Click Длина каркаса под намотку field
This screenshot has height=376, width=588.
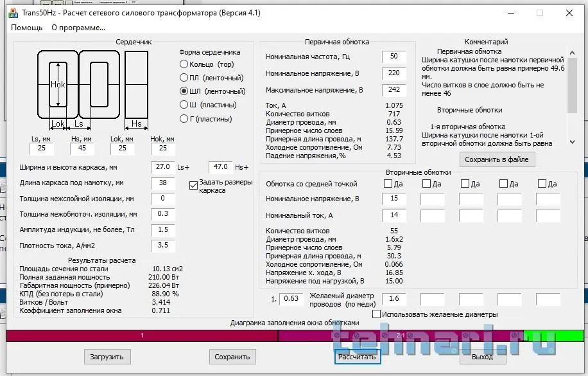(x=163, y=183)
